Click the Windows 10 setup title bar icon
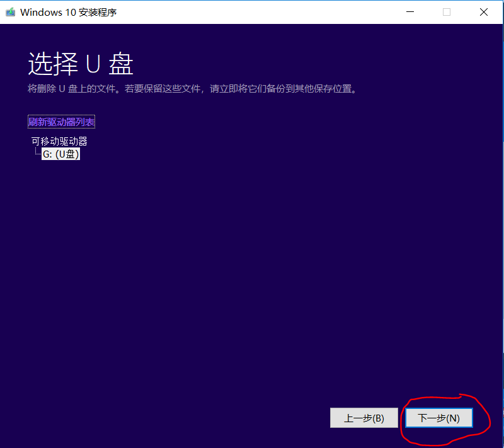 (11, 12)
